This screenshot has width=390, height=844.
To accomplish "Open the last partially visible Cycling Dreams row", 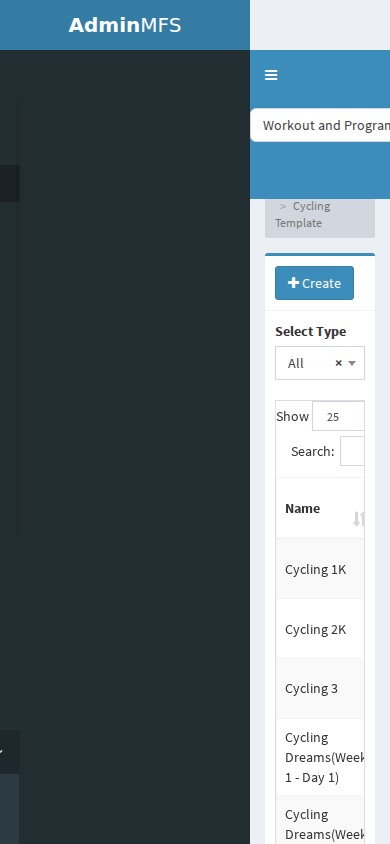I will click(320, 820).
